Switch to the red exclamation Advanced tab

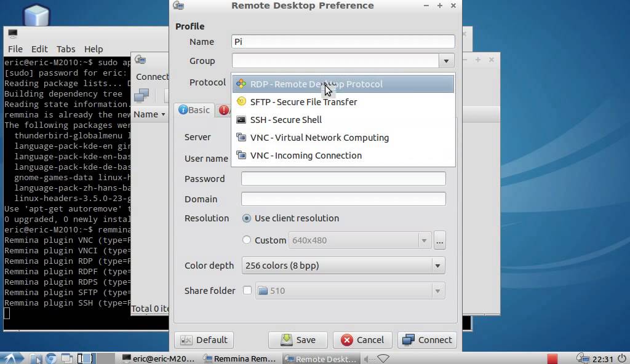click(x=223, y=110)
